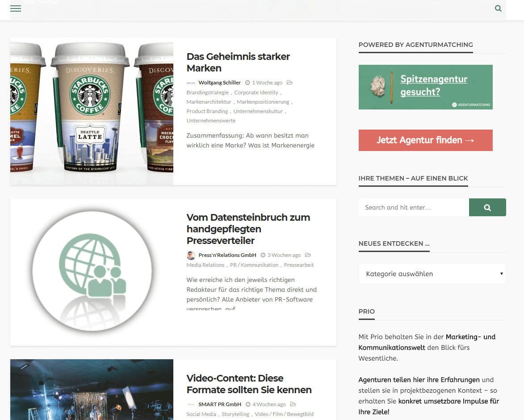The height and width of the screenshot is (420, 524).
Task: Select Unternehmenskultur category tag
Action: coord(258,111)
